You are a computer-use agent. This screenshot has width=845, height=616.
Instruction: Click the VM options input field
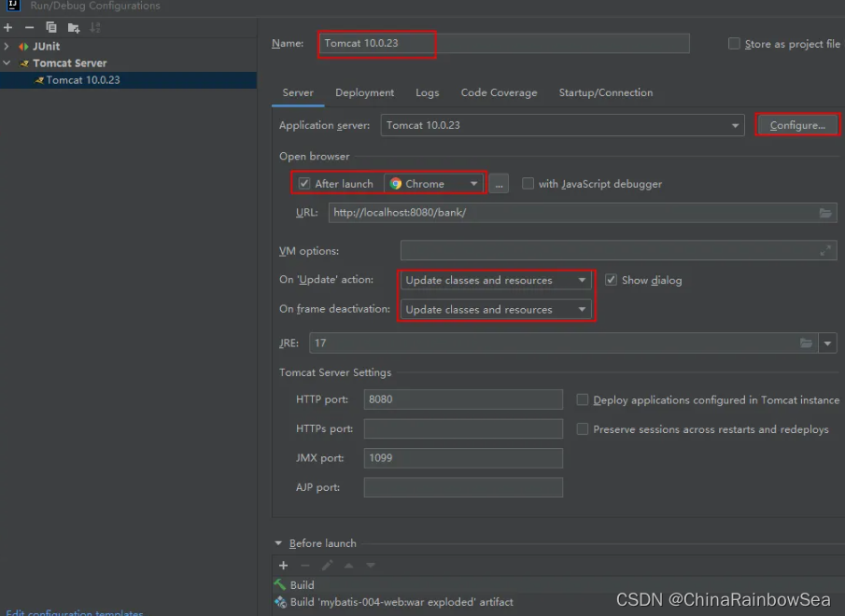[x=619, y=251]
